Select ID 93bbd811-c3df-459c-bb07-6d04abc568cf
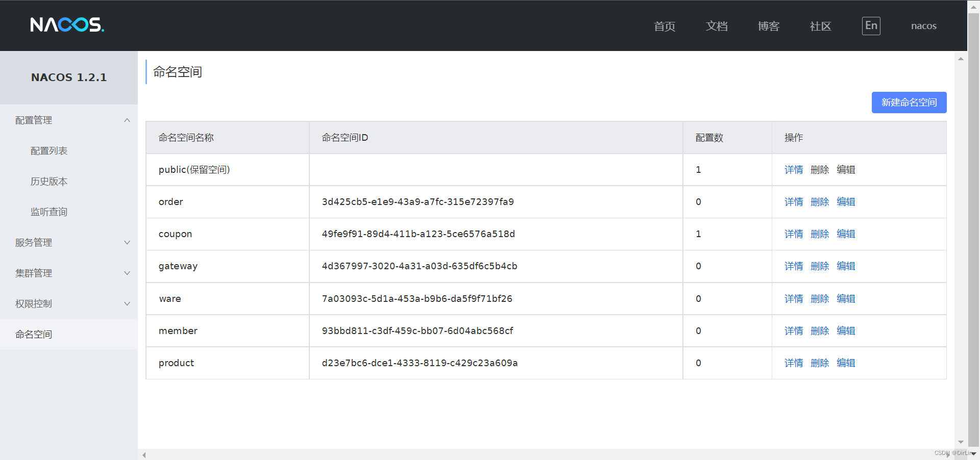The height and width of the screenshot is (460, 980). [x=418, y=331]
